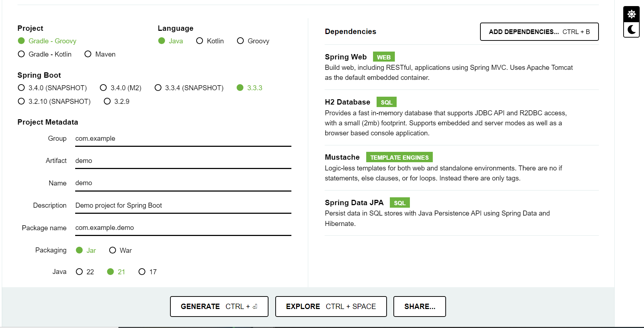Edit the Group field com.example
This screenshot has height=328, width=644.
(x=183, y=139)
